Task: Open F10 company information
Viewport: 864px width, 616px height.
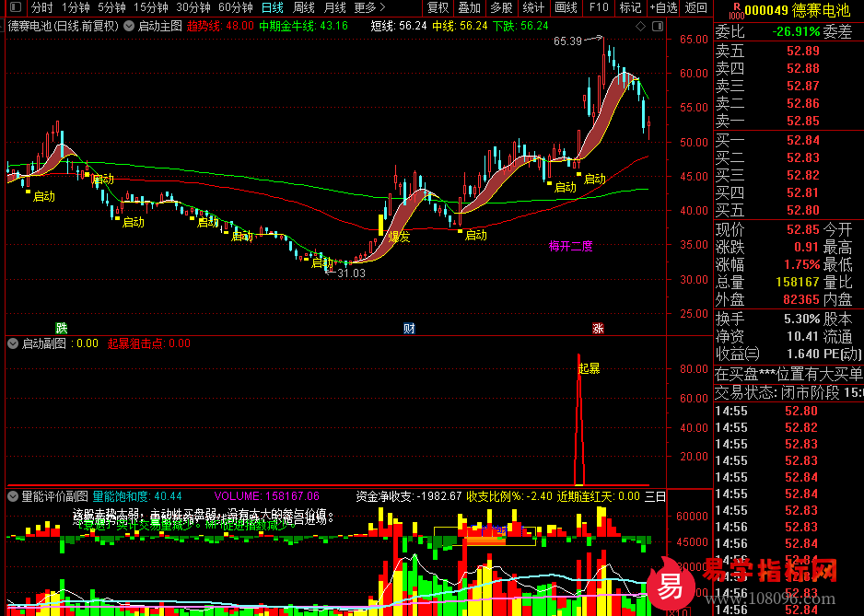Action: pyautogui.click(x=599, y=7)
